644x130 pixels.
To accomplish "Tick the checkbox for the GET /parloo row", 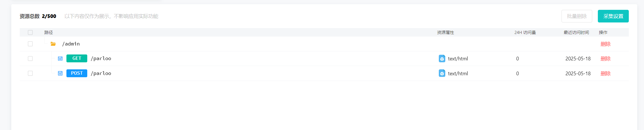I will tap(30, 59).
